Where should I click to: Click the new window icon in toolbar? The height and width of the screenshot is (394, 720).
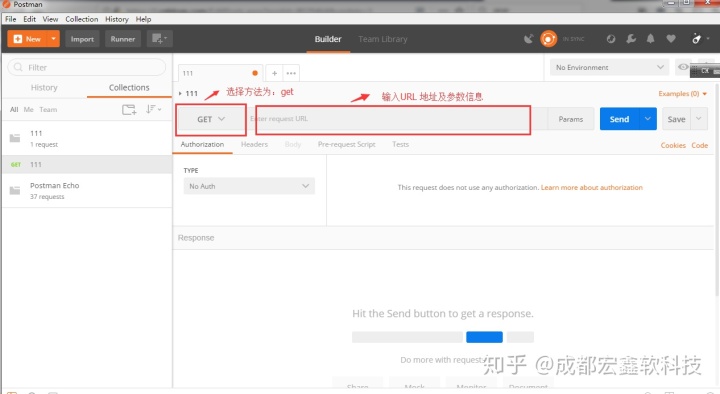(159, 39)
